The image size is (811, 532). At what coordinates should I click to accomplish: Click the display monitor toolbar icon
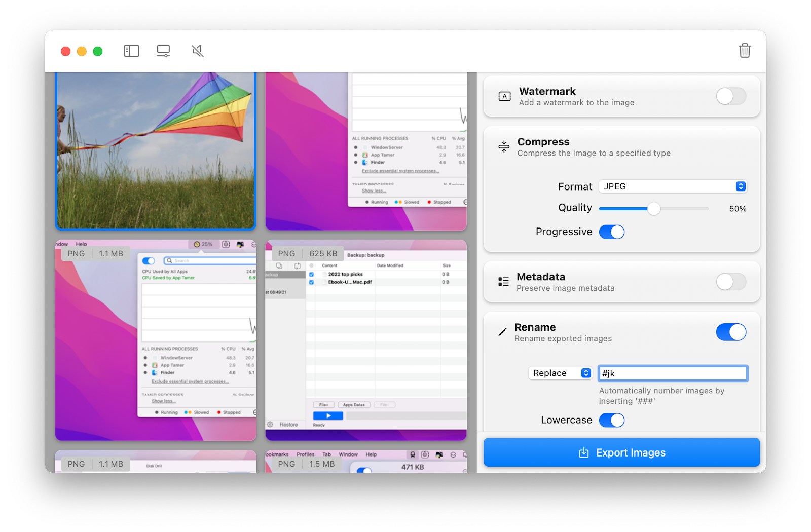point(164,51)
